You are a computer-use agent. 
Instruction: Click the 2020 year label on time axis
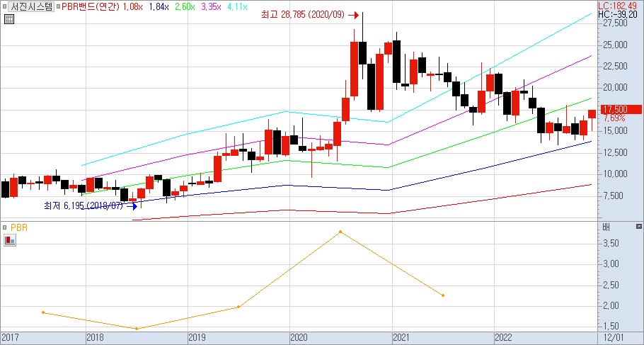point(299,338)
